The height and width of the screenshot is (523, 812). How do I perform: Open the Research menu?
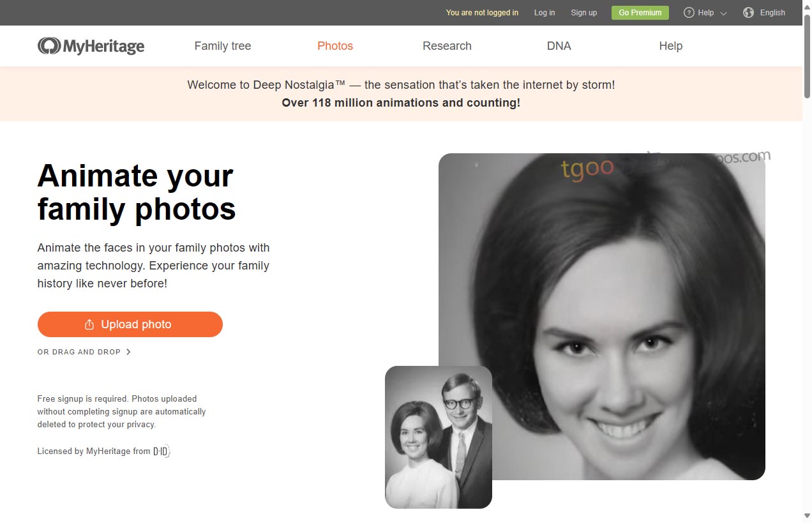click(447, 46)
